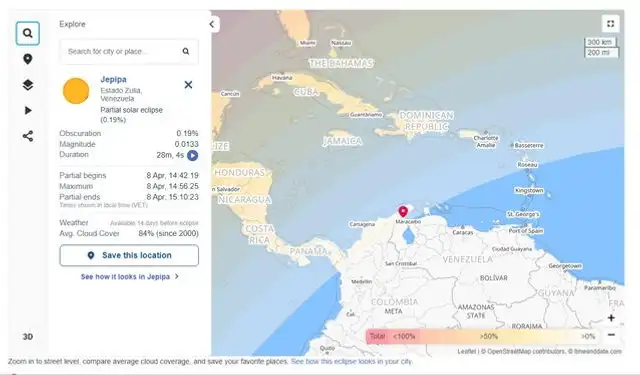This screenshot has width=640, height=375.
Task: Start the eclipse animation play icon in sidebar
Action: [28, 110]
